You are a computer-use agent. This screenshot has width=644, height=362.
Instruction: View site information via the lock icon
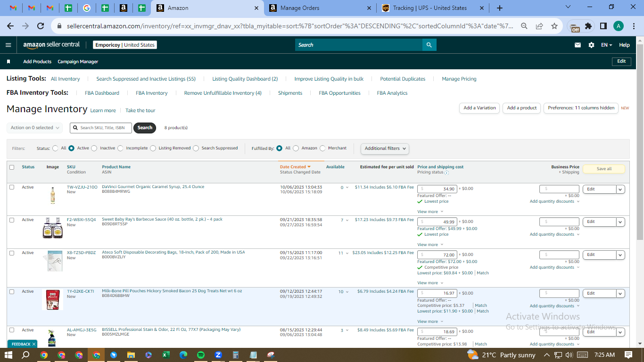coord(59,26)
